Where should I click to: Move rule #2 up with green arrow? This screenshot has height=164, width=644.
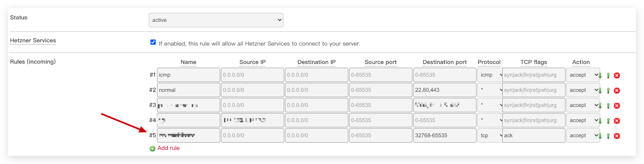pos(608,91)
